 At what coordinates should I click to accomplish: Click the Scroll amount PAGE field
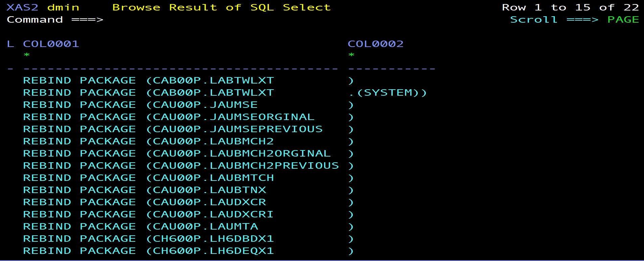click(623, 20)
